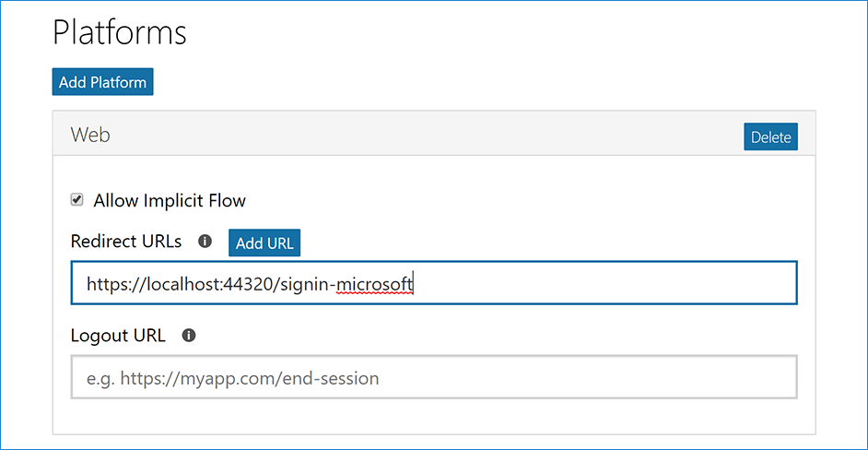Click the underlined word microsoft in URL
Screen dimensions: 868x450
pos(375,285)
